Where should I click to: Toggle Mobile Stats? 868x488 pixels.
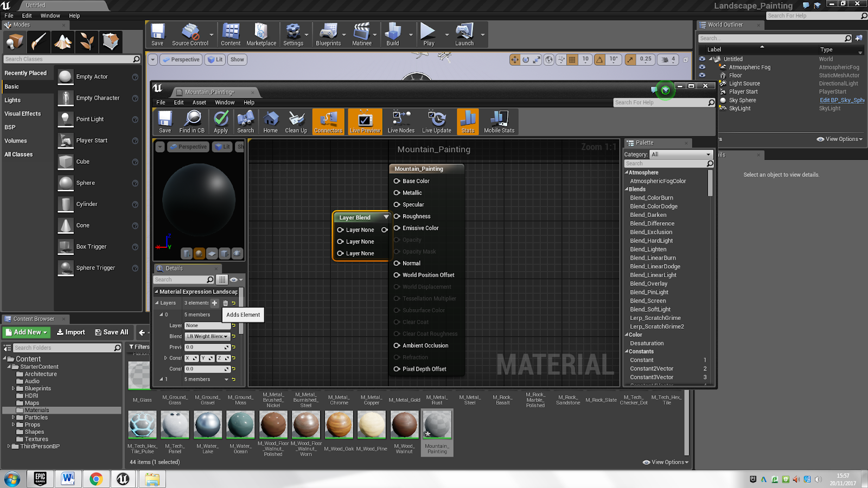(499, 121)
